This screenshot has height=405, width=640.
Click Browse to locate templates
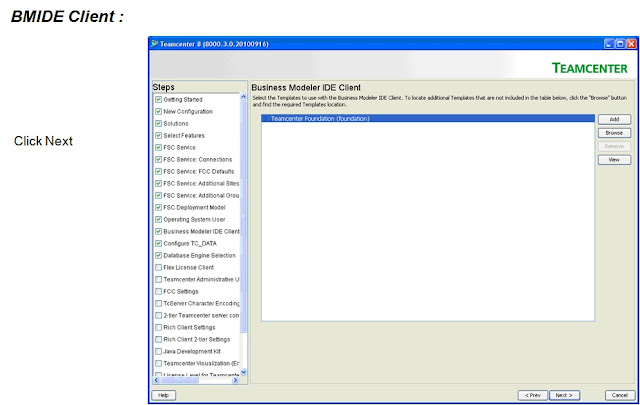pyautogui.click(x=614, y=133)
